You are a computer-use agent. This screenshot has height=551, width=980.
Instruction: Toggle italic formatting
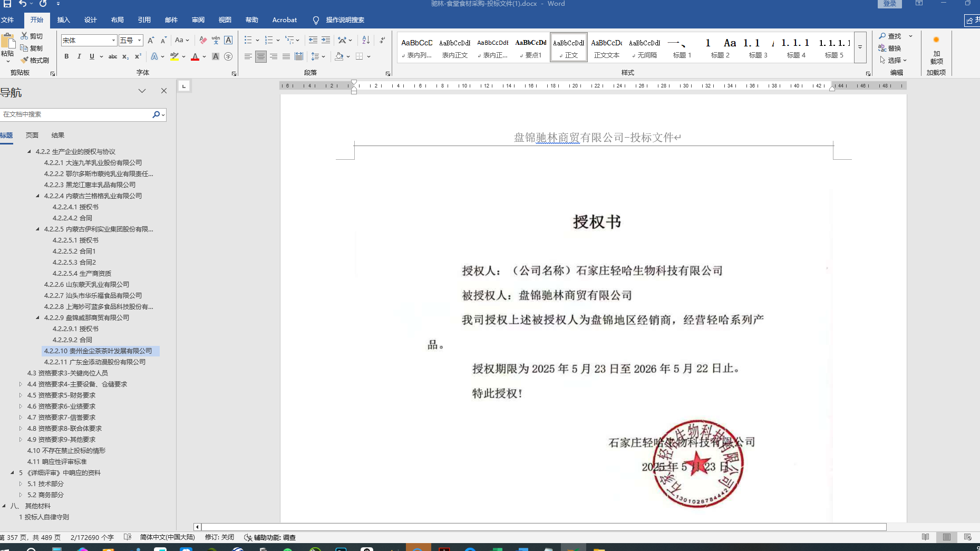point(79,56)
